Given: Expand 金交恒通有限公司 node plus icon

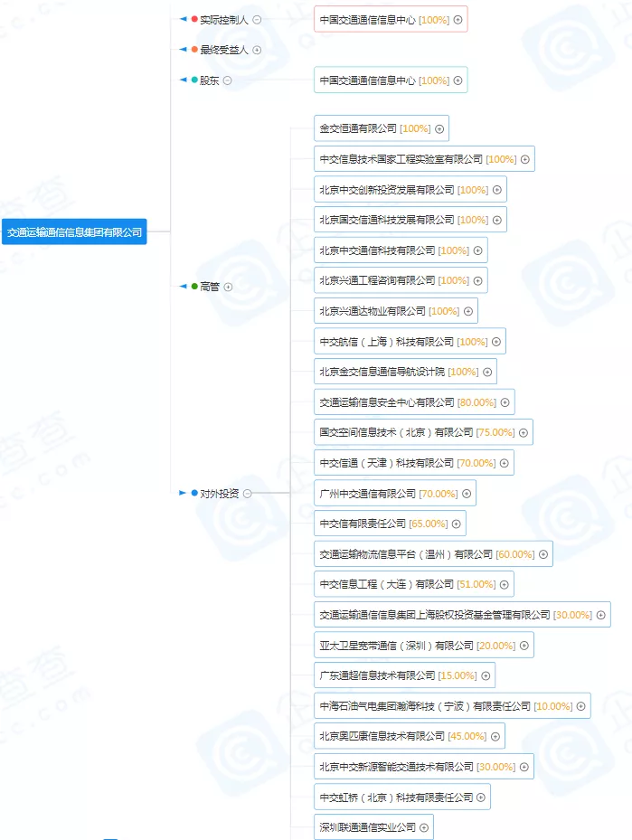Looking at the screenshot, I should click(x=439, y=128).
